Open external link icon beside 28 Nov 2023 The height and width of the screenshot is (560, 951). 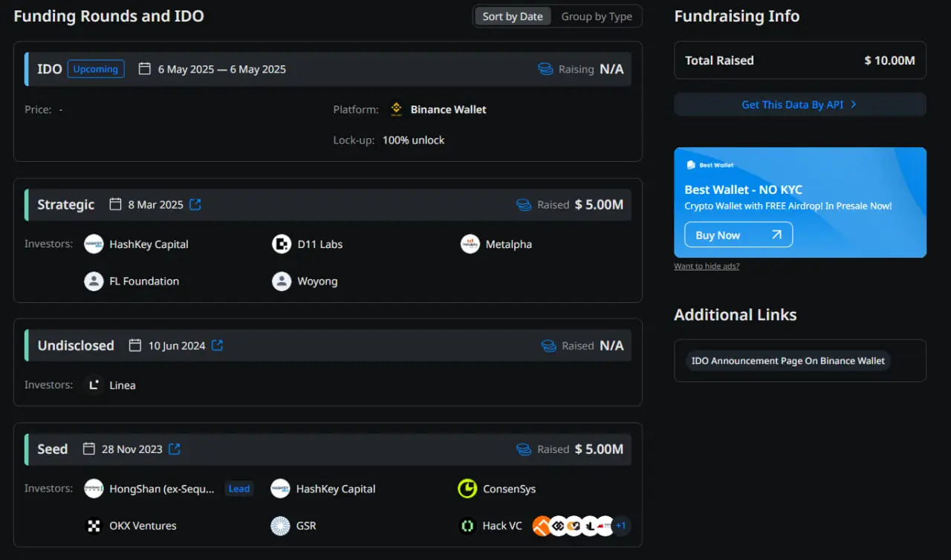coord(175,449)
